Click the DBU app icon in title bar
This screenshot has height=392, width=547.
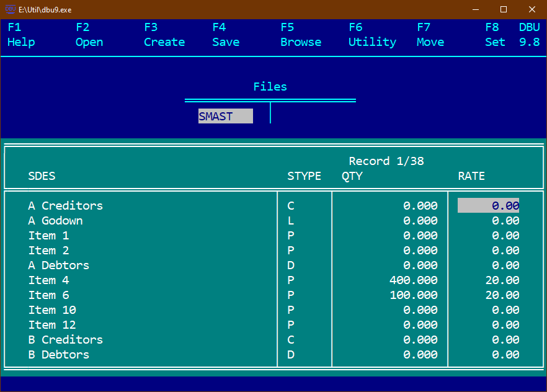[x=10, y=9]
